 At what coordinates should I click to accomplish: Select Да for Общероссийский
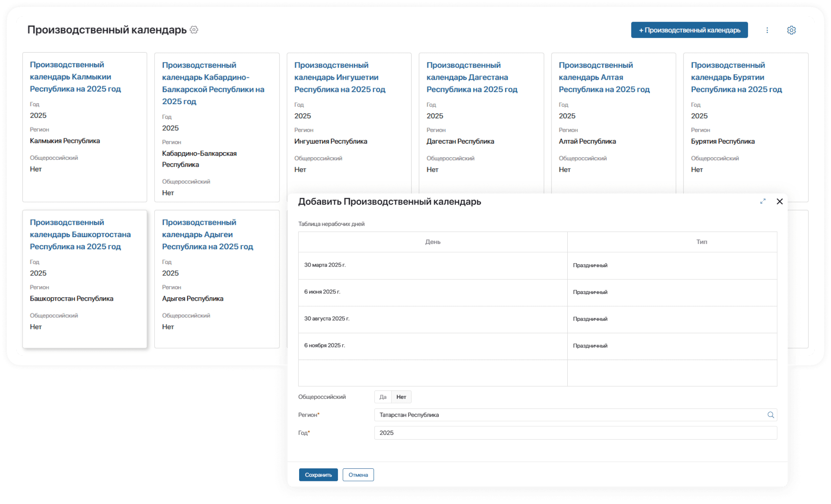(383, 397)
